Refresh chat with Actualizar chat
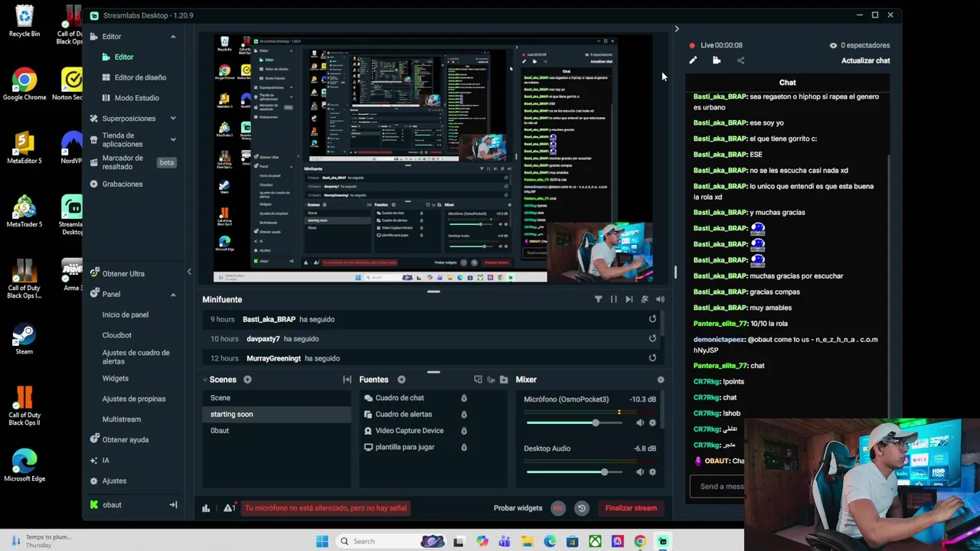980x551 pixels. coord(865,60)
